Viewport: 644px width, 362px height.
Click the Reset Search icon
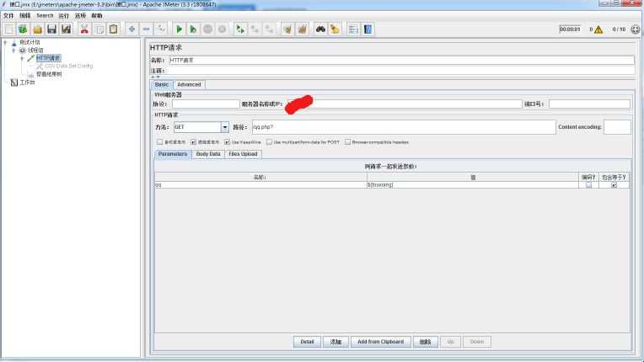[x=335, y=29]
